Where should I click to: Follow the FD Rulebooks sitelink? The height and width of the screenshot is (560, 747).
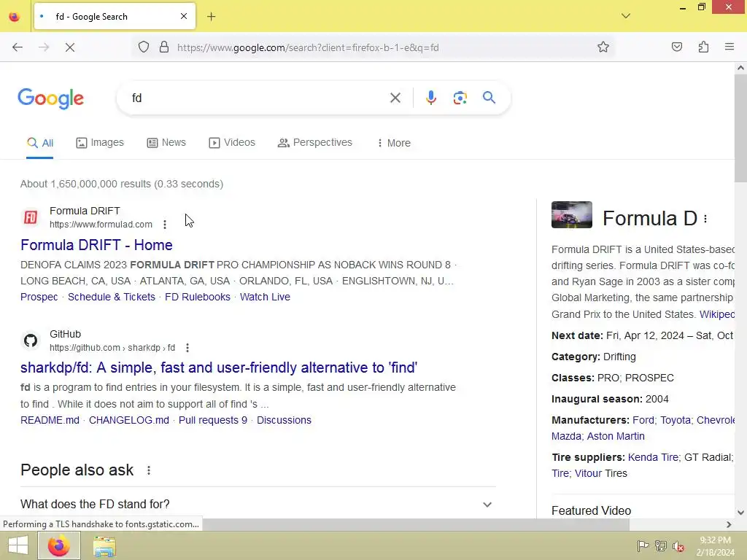point(198,297)
